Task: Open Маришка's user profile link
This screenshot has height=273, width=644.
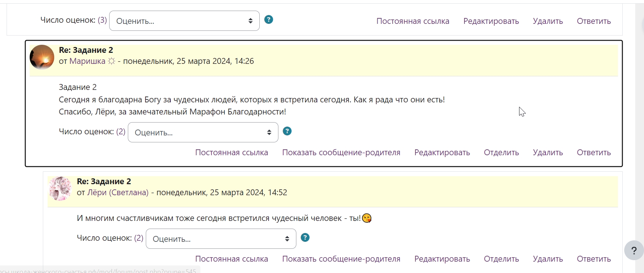Action: 87,61
